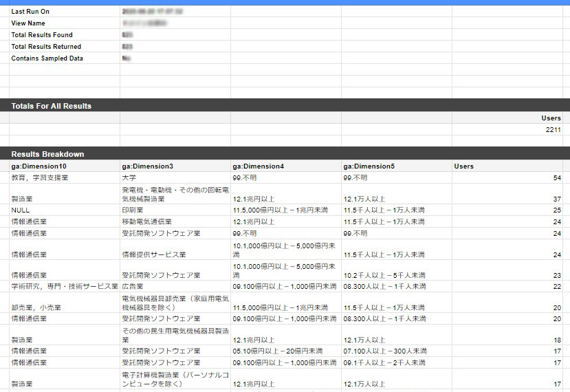Image resolution: width=570 pixels, height=392 pixels.
Task: Select the その他の民生用電気機械器具製造業 cell
Action: coord(175,335)
